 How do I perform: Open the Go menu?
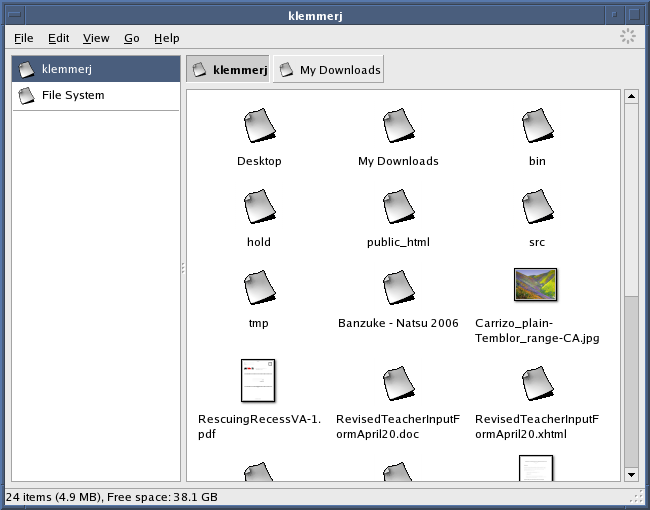131,38
